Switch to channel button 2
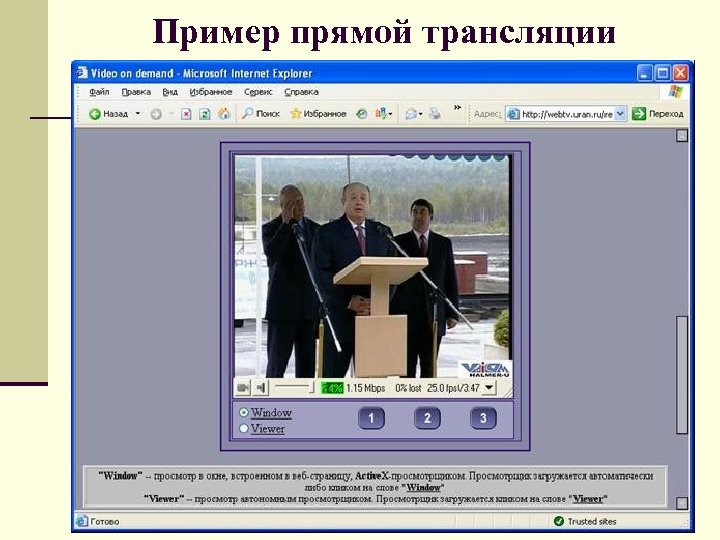 427,418
